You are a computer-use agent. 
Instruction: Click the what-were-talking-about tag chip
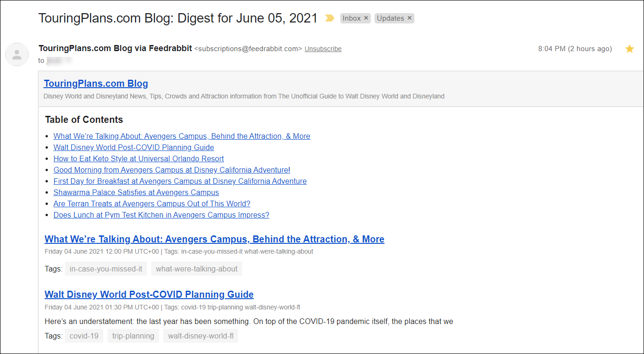[197, 269]
